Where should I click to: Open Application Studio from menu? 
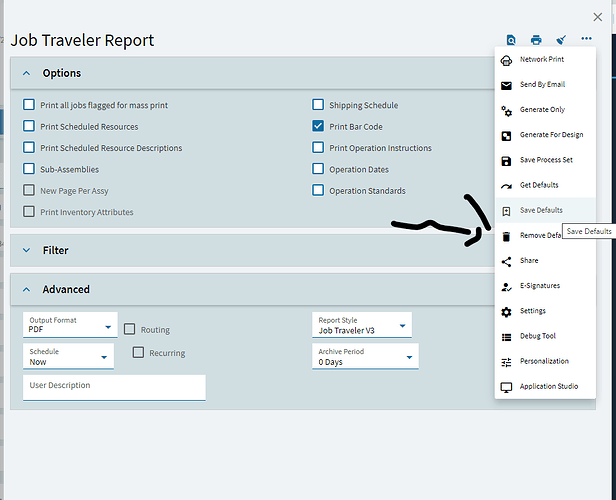tap(545, 386)
